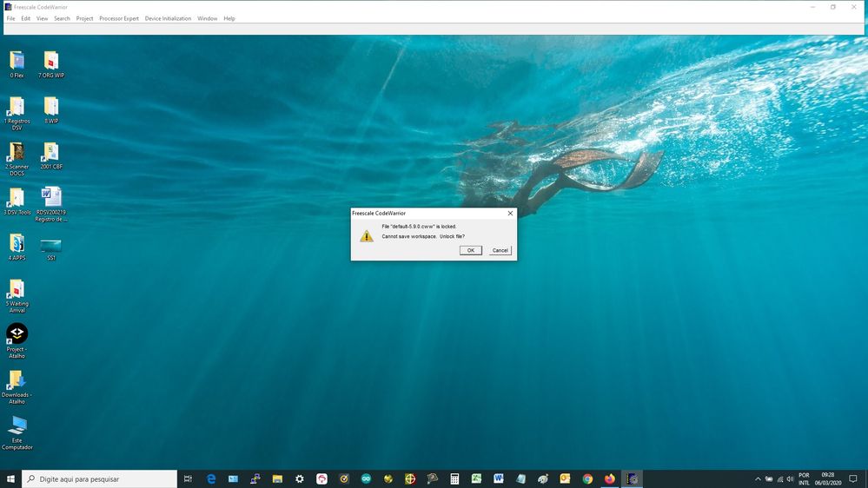The image size is (868, 488).
Task: Click OK to unlock the workspace file
Action: 471,251
